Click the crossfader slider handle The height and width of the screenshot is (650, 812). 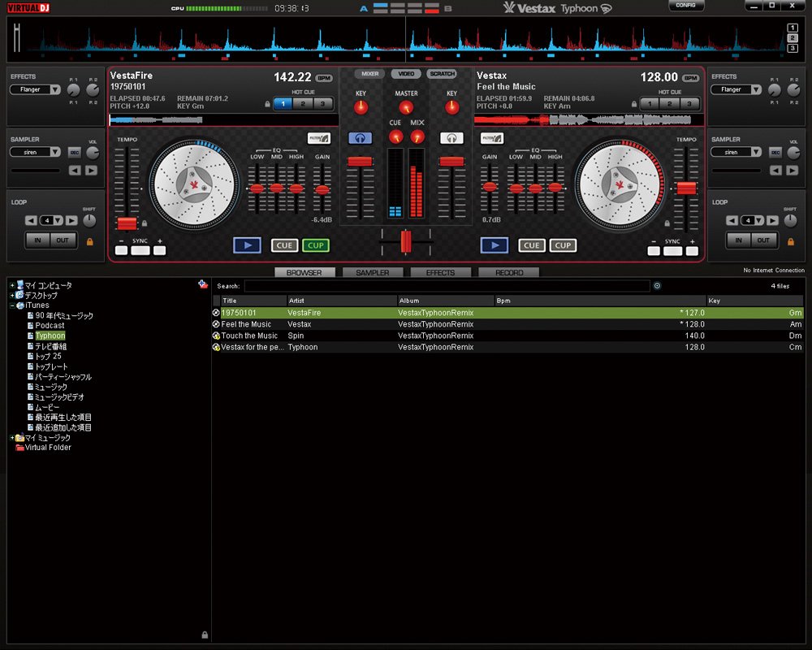(x=406, y=240)
